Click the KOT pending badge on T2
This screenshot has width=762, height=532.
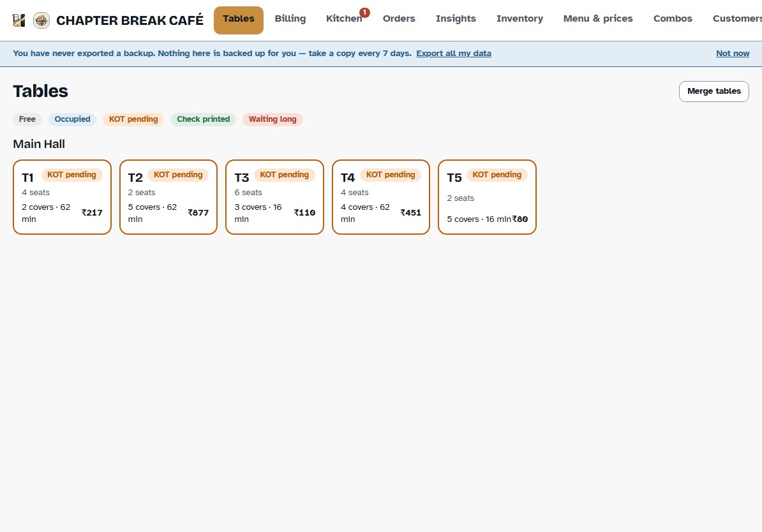(178, 175)
